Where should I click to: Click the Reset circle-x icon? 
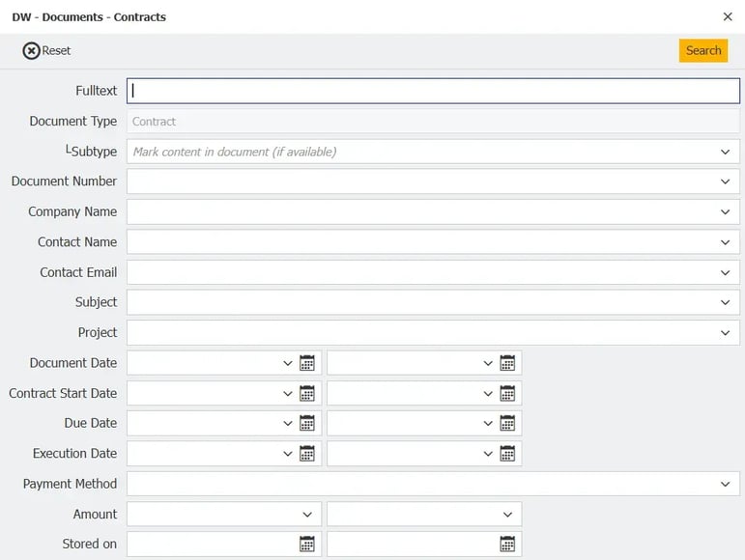pos(31,51)
